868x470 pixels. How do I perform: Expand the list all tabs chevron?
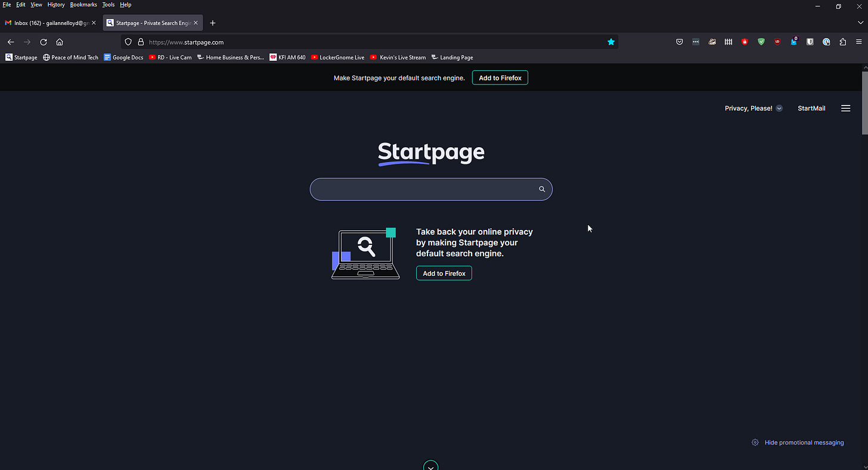coord(860,23)
